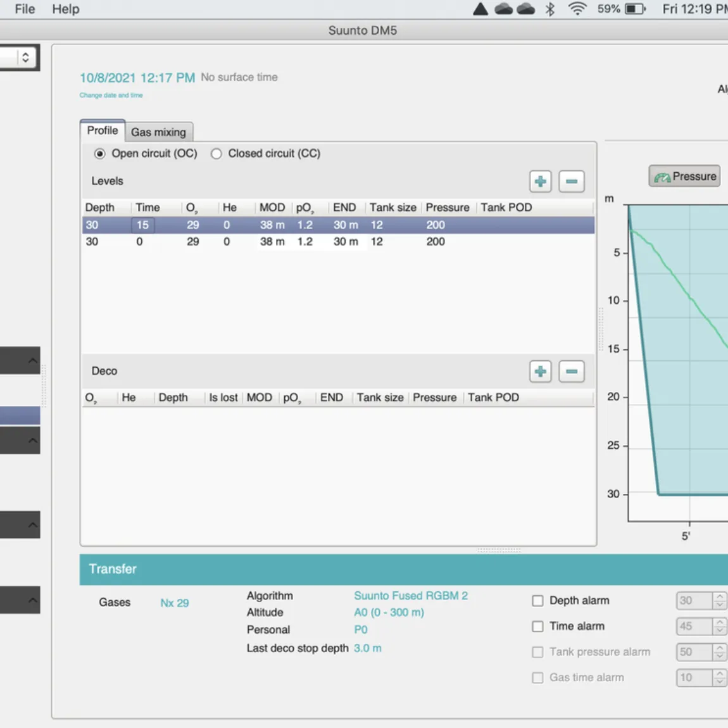
Task: Adjust the Depth alarm value stepper
Action: (720, 600)
